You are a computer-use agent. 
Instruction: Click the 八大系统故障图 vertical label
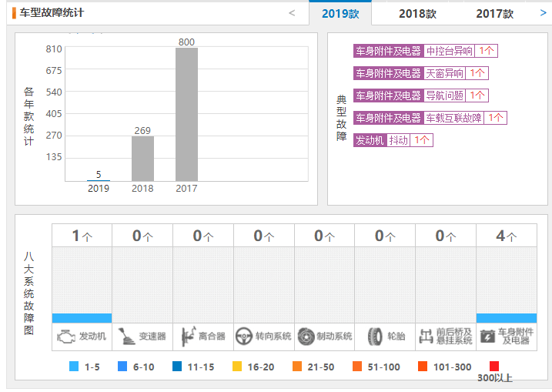pyautogui.click(x=28, y=293)
